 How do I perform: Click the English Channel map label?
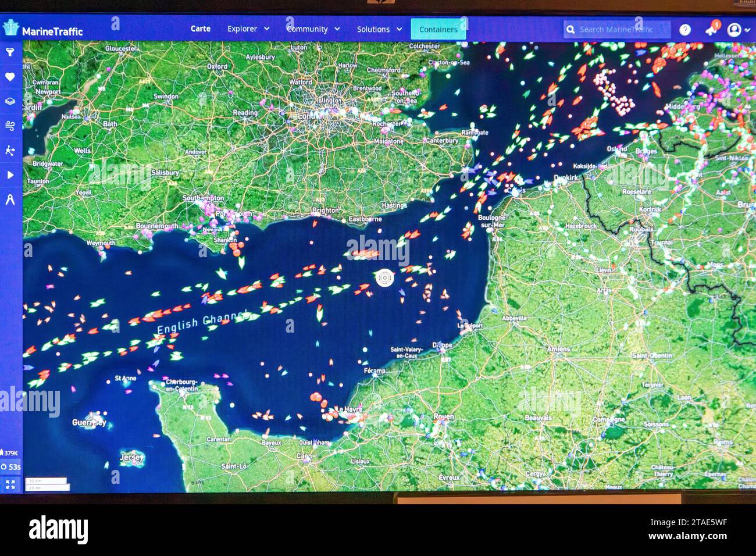(203, 323)
